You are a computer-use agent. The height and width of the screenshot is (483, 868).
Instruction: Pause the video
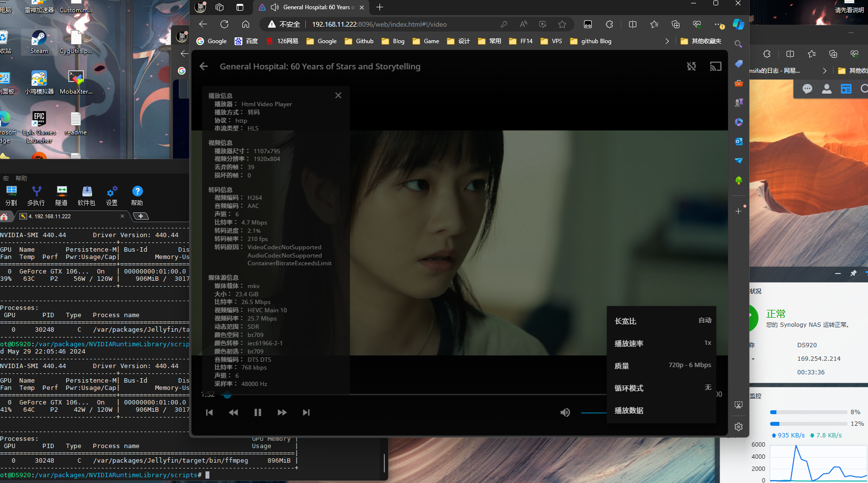258,413
